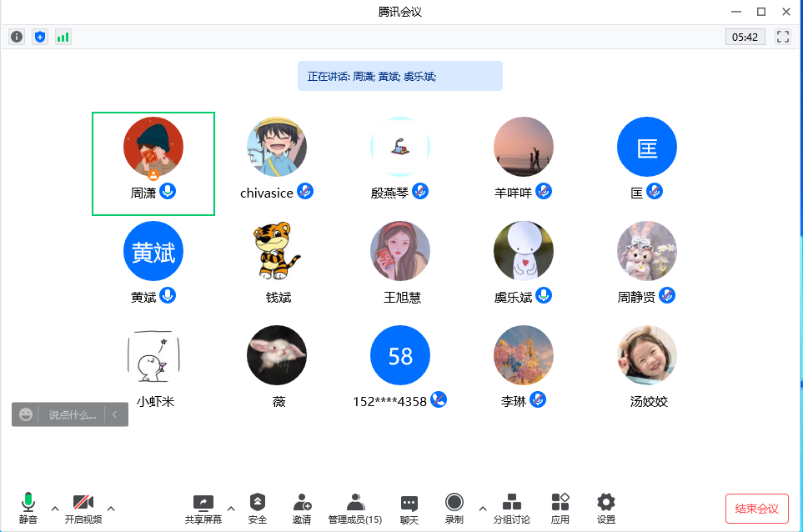Start recording with 录制
This screenshot has height=532, width=803.
coord(454,508)
